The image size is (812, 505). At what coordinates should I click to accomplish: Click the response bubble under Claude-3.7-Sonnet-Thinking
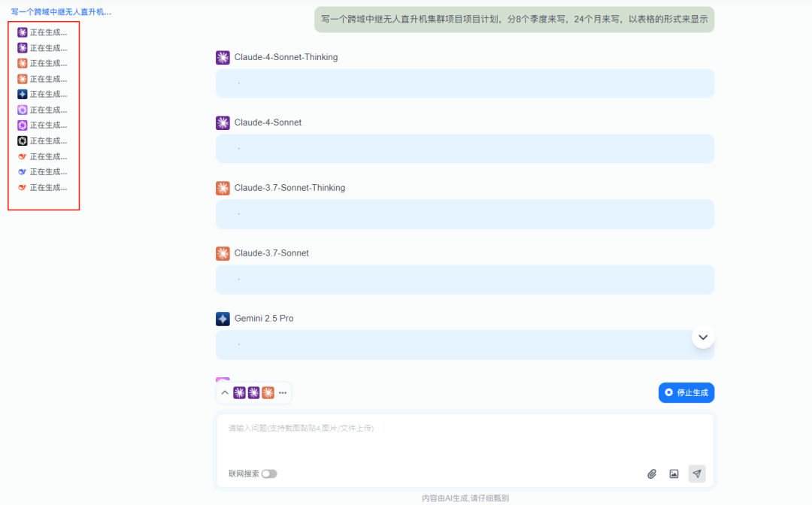coord(465,214)
